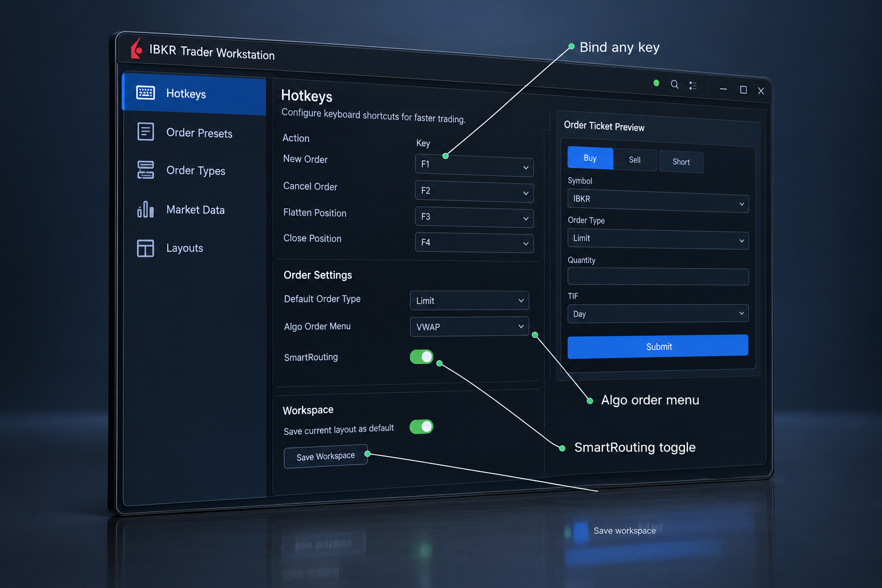Viewport: 882px width, 588px height.
Task: Click the Configure keyboard shortcuts description text
Action: pyautogui.click(x=373, y=115)
